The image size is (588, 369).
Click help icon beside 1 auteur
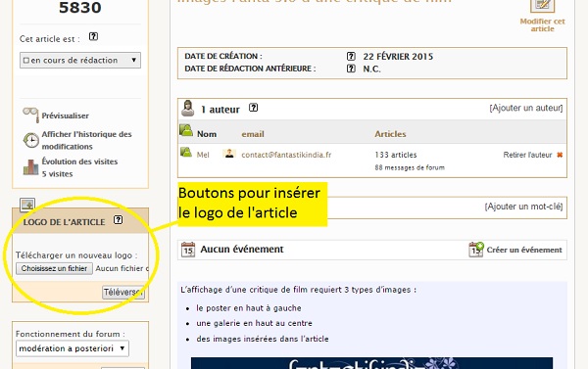254,108
